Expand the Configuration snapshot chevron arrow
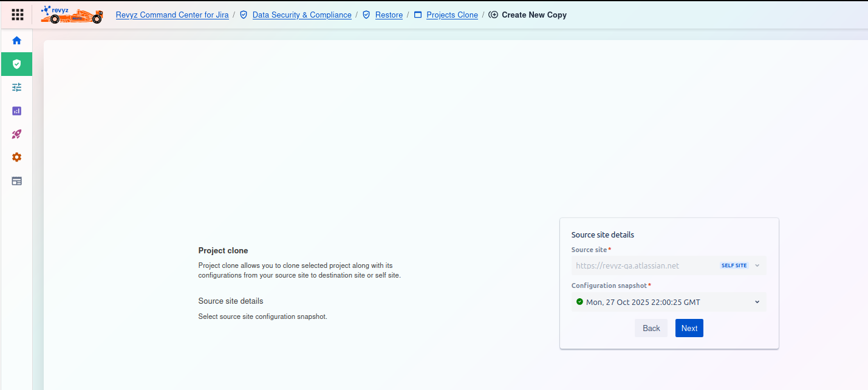This screenshot has height=390, width=868. [757, 302]
